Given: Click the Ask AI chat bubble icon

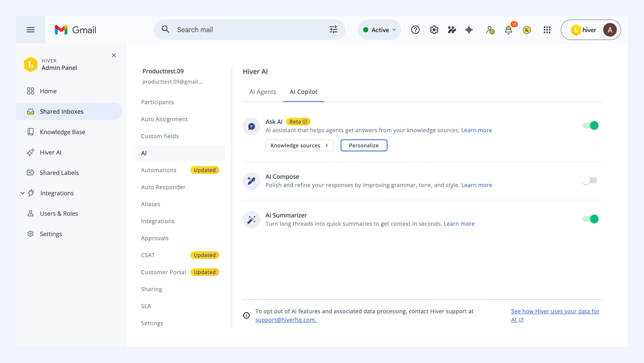Looking at the screenshot, I should pyautogui.click(x=251, y=126).
